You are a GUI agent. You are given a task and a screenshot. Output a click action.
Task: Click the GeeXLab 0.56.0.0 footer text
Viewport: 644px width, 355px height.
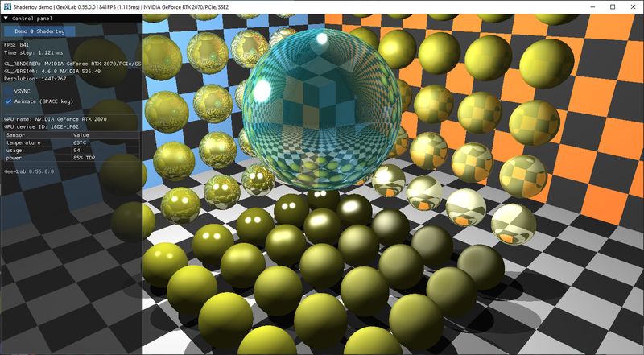tap(29, 171)
